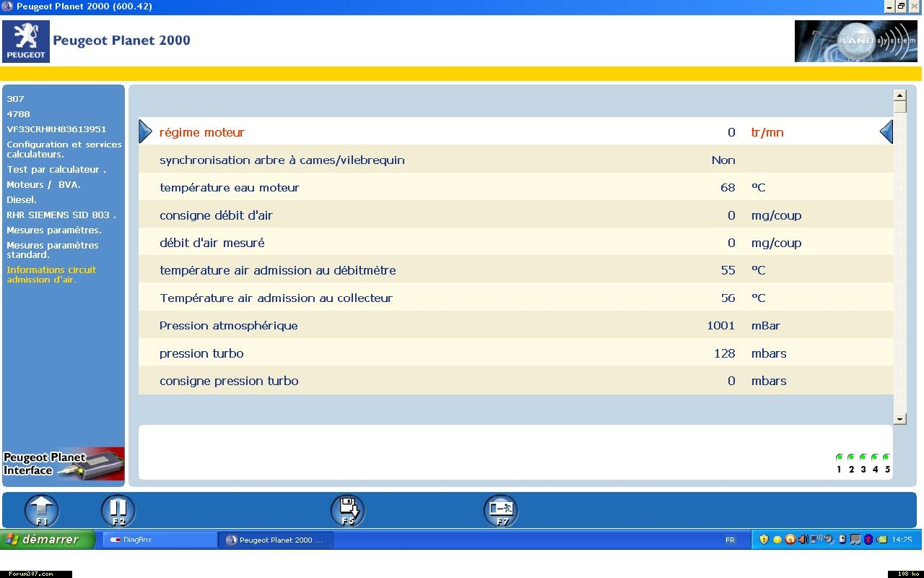This screenshot has width=924, height=578.
Task: Select the 307 vehicle entry in the sidebar
Action: [x=16, y=99]
